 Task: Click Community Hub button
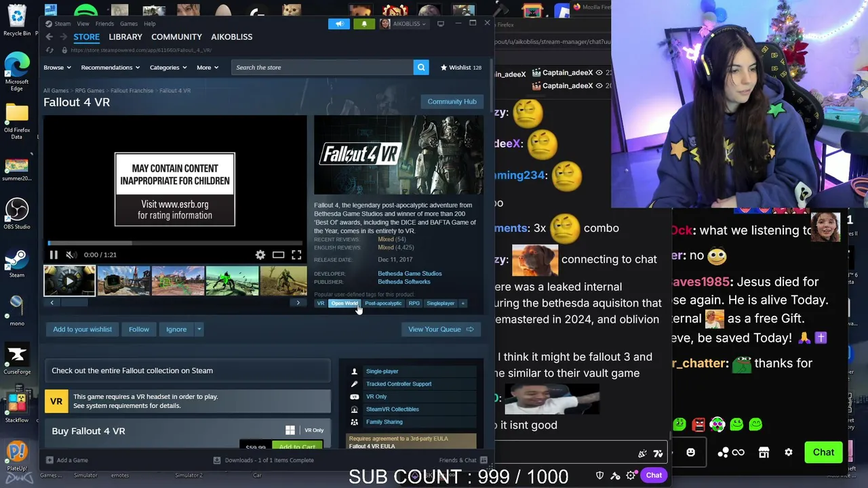[452, 102]
